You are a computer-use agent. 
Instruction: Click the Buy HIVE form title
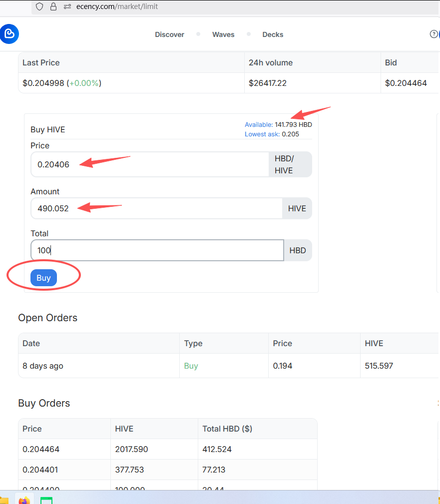click(x=48, y=129)
